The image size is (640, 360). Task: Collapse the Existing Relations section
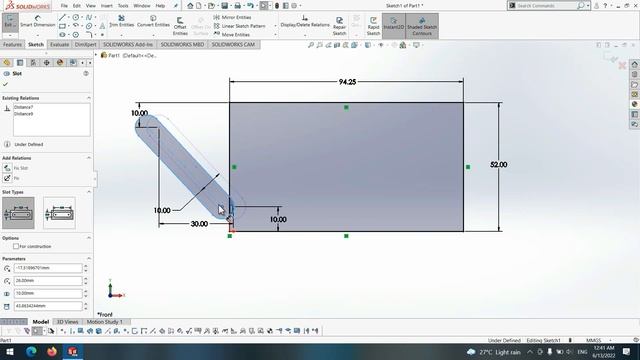tap(89, 98)
